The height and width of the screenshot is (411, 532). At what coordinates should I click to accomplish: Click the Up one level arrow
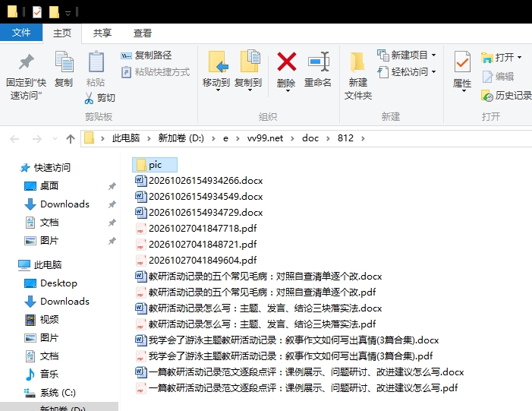71,138
